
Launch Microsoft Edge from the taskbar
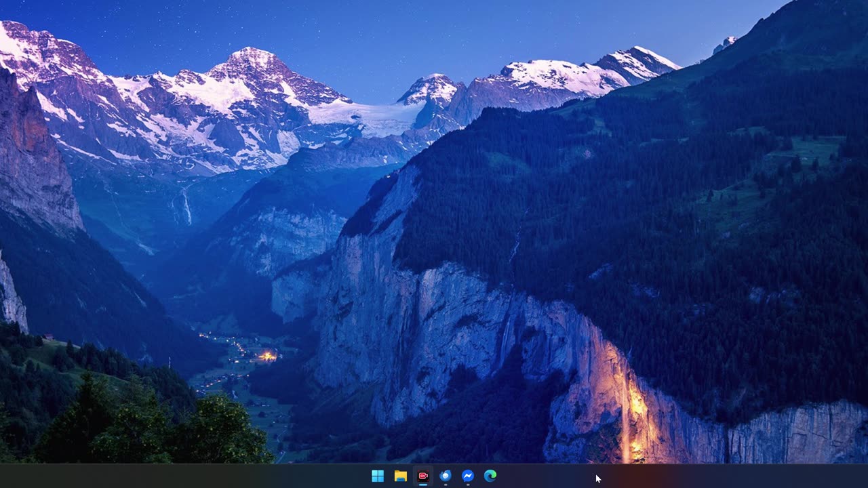click(x=490, y=476)
